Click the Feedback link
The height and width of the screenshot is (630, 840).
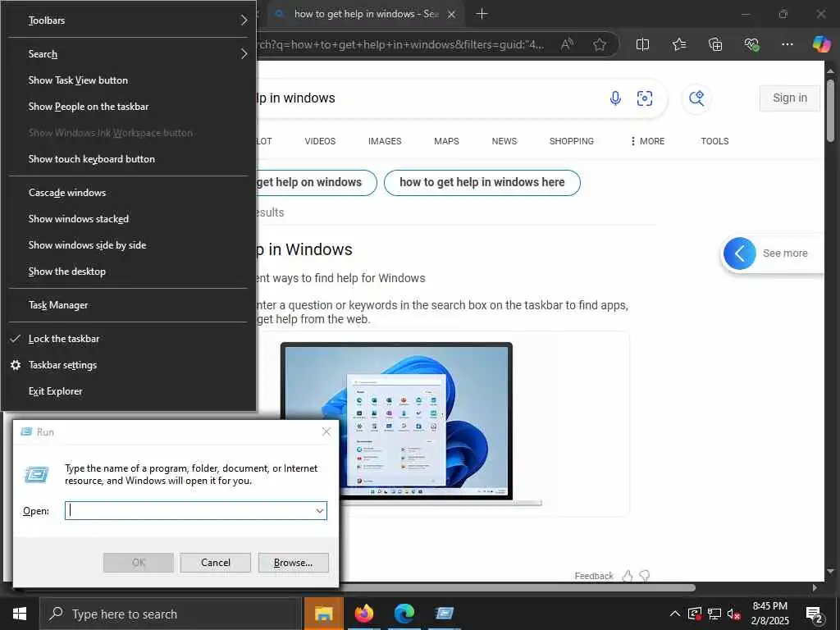pyautogui.click(x=594, y=576)
